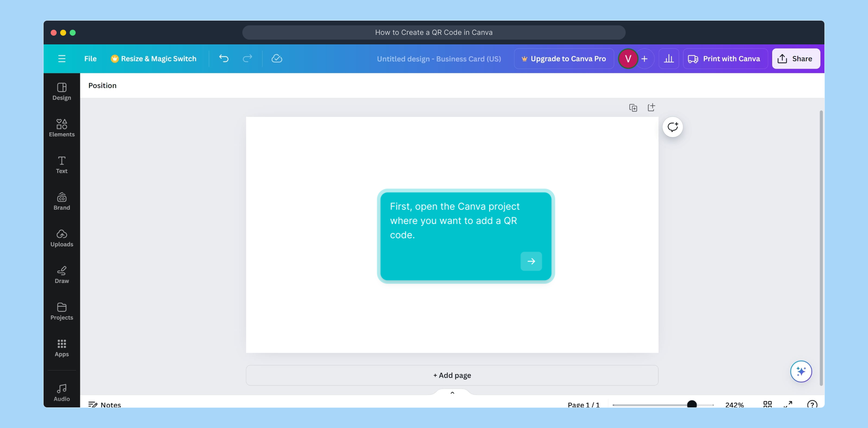Viewport: 868px width, 428px height.
Task: Duplicate the current page
Action: click(x=633, y=107)
